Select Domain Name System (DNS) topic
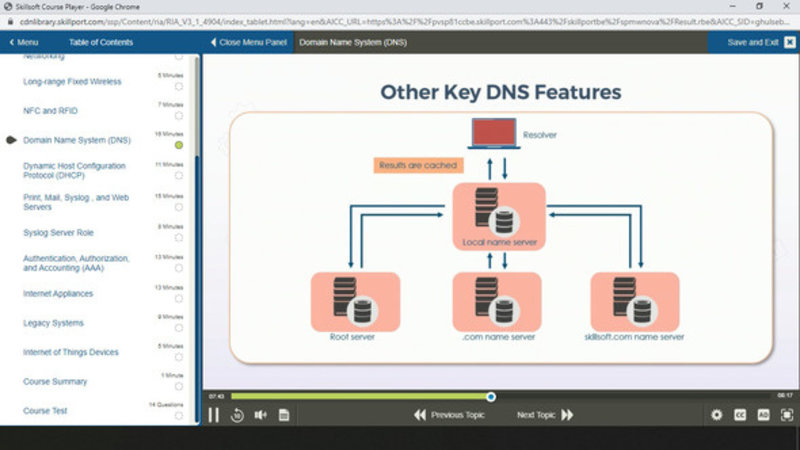The image size is (800, 450). coord(77,140)
